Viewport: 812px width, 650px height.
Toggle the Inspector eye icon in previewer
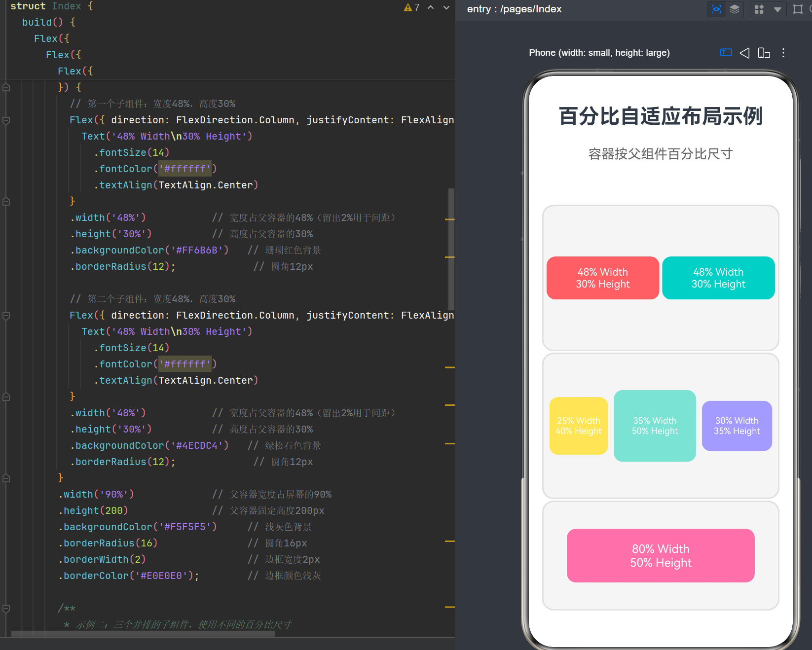tap(716, 9)
